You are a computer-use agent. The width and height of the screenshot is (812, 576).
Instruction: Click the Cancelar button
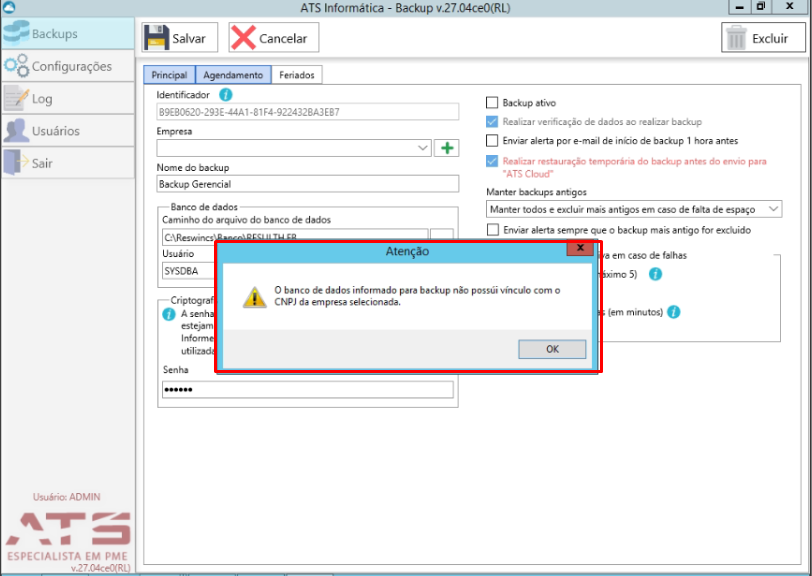(273, 38)
